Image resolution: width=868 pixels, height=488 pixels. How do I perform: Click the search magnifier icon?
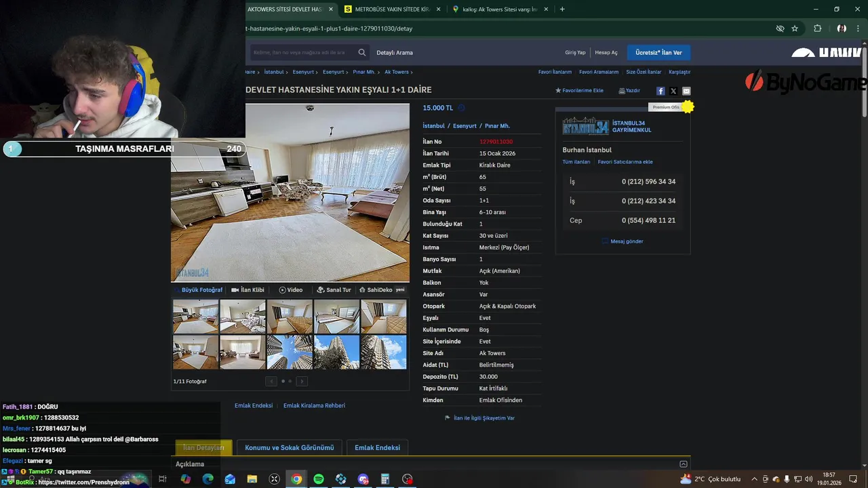click(362, 52)
